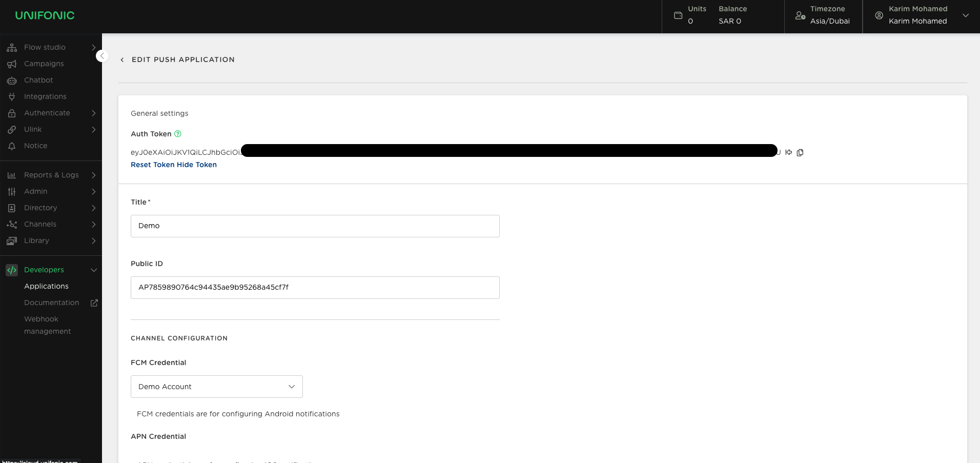Click the Developers code icon
Screen dimensions: 980x463
coord(12,270)
